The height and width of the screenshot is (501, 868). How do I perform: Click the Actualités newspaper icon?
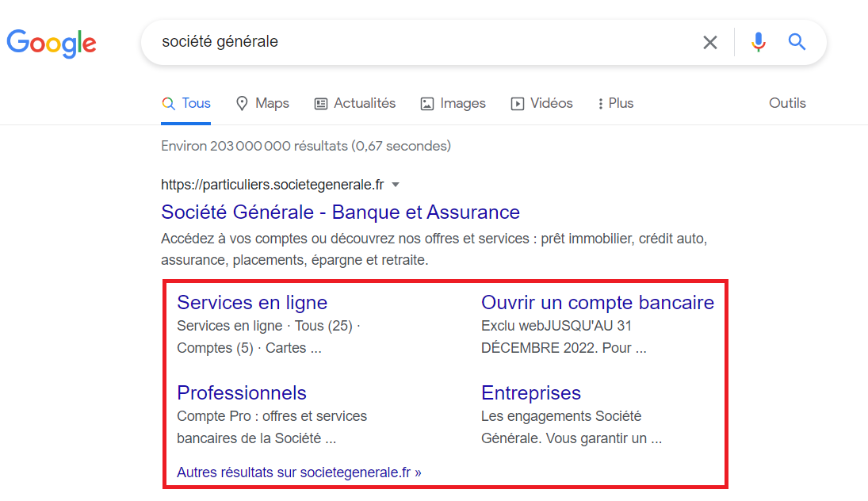click(x=321, y=103)
